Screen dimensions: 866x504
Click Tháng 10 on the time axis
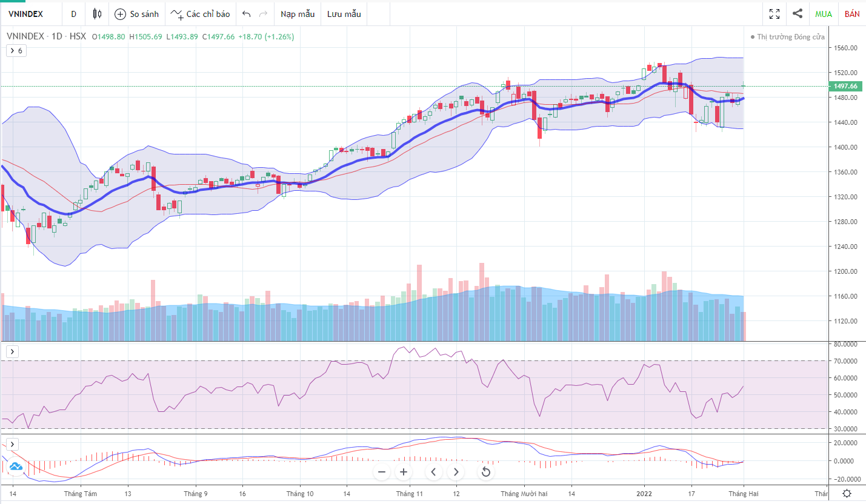click(x=299, y=494)
